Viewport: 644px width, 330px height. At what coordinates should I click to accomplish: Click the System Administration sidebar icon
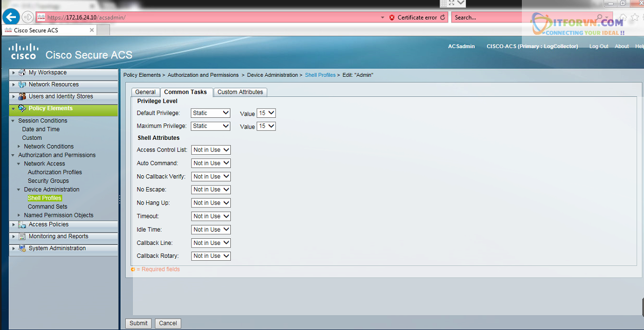coord(22,249)
